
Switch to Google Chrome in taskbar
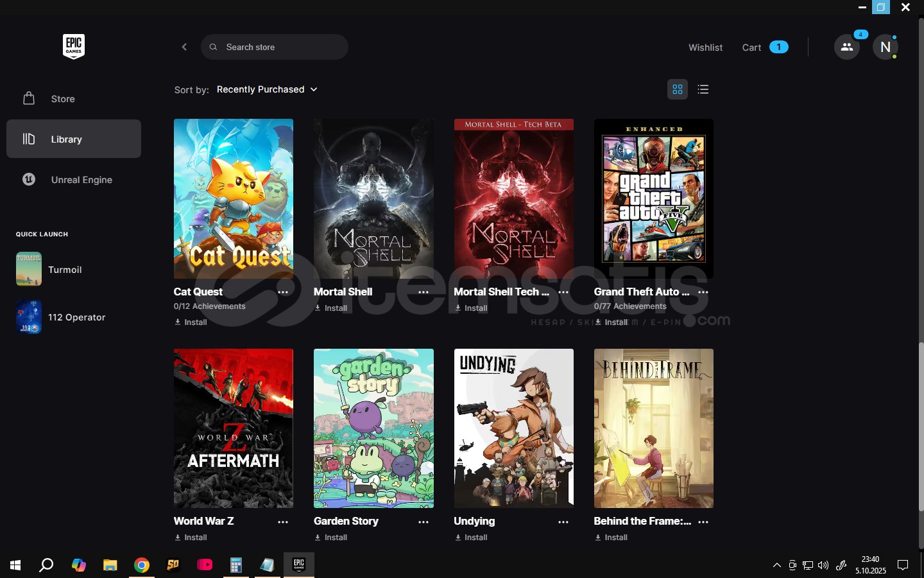(x=142, y=565)
